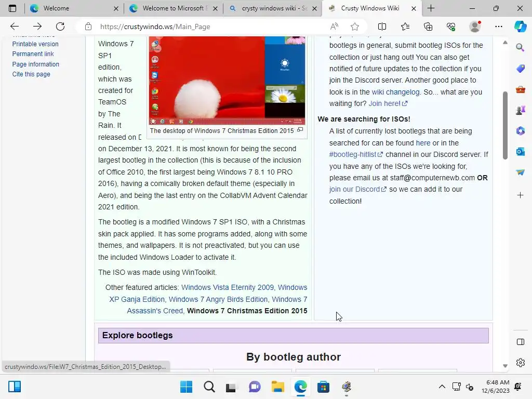
Task: Open sidebar Drop paper plane icon
Action: point(521,172)
